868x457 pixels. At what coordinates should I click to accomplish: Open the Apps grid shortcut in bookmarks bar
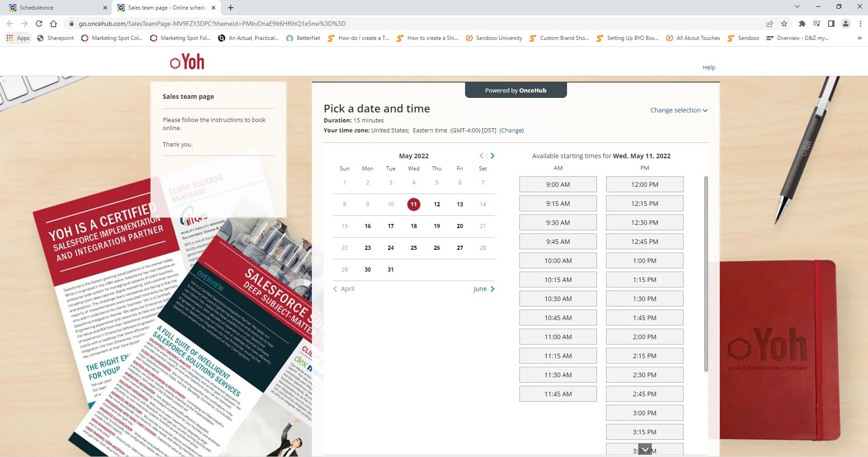pyautogui.click(x=18, y=38)
